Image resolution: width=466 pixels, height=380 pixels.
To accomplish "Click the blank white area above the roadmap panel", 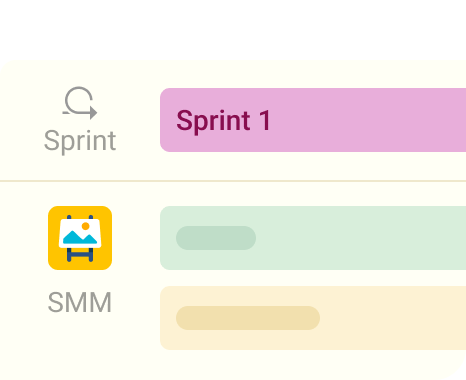I will click(x=233, y=28).
